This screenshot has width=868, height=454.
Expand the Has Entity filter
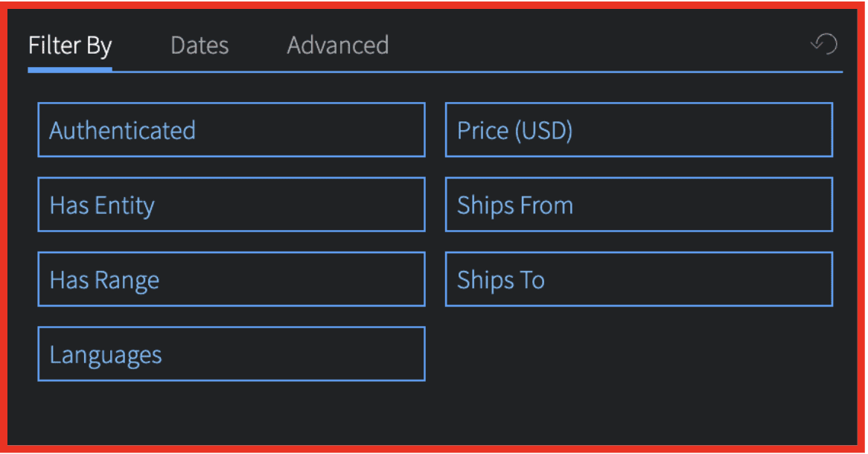click(x=232, y=205)
